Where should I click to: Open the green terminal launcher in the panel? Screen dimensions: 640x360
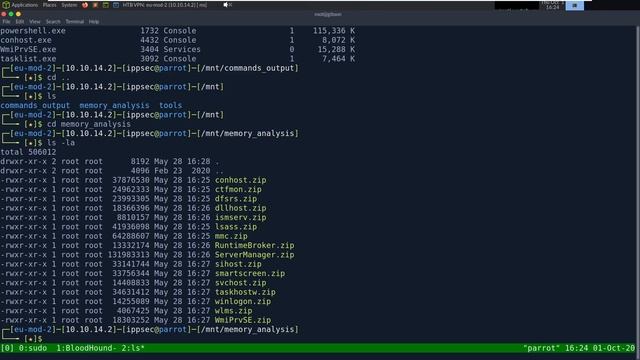[x=106, y=5]
